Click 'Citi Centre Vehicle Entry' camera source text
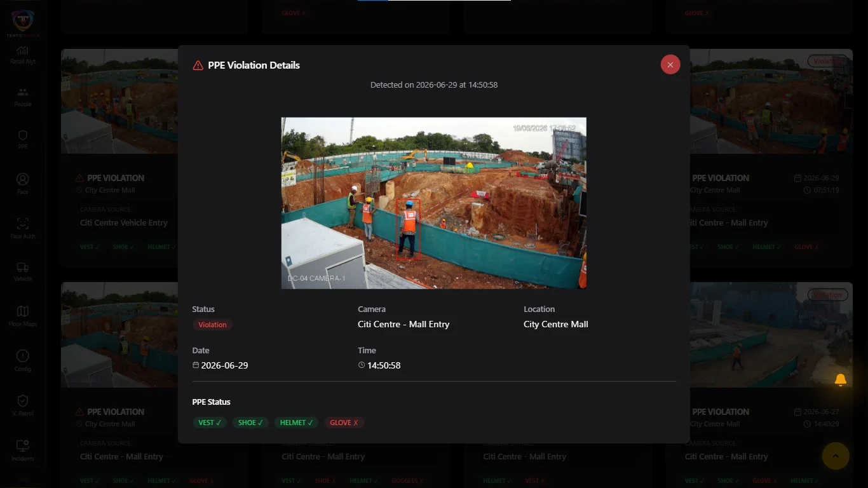868x488 pixels. 124,223
